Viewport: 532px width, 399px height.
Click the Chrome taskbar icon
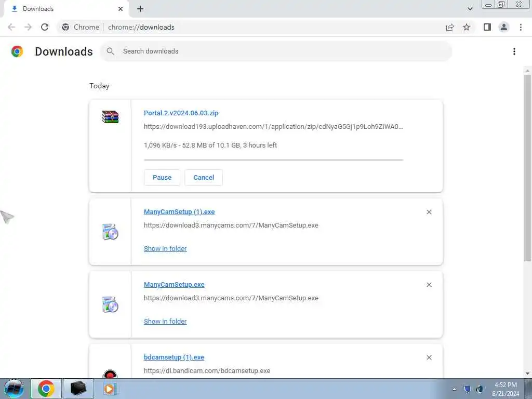[46, 389]
